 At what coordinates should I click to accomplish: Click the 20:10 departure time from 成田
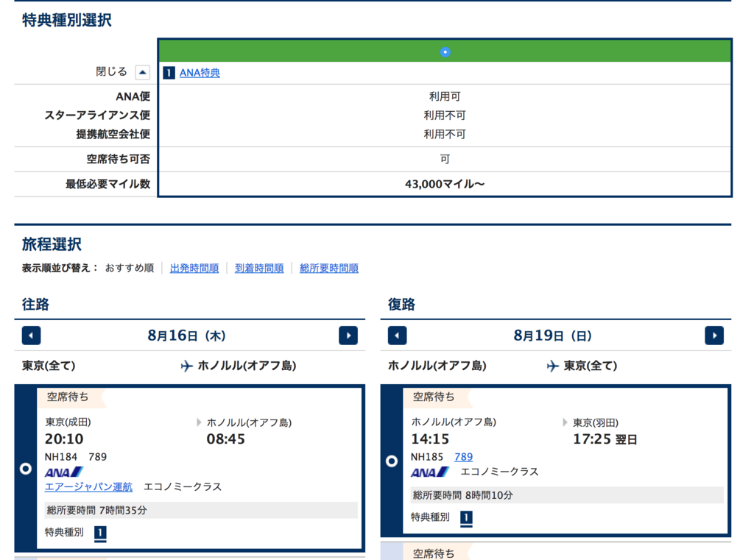[x=64, y=439]
